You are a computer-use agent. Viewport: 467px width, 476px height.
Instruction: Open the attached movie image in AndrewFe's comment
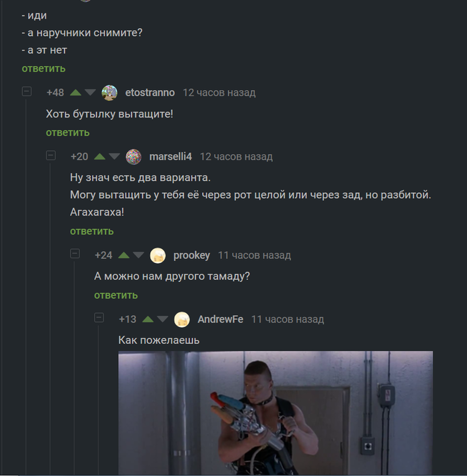(x=276, y=413)
